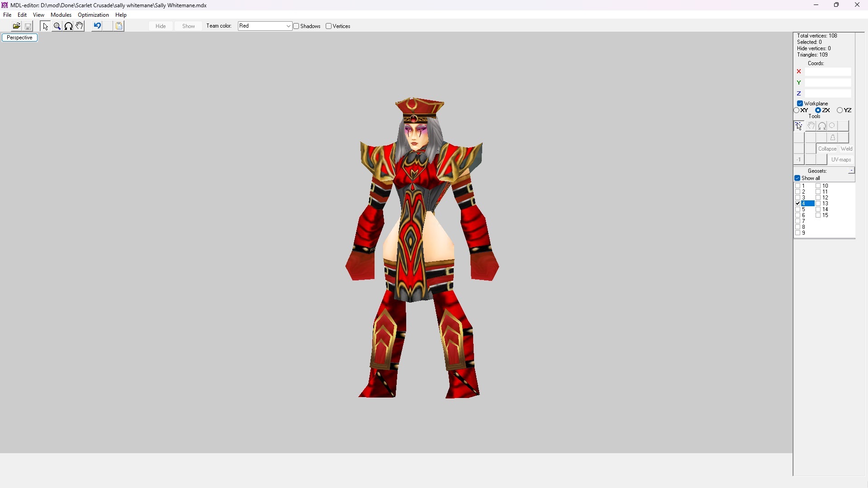The height and width of the screenshot is (488, 868).
Task: Check geoset 11 checkbox
Action: pyautogui.click(x=819, y=192)
